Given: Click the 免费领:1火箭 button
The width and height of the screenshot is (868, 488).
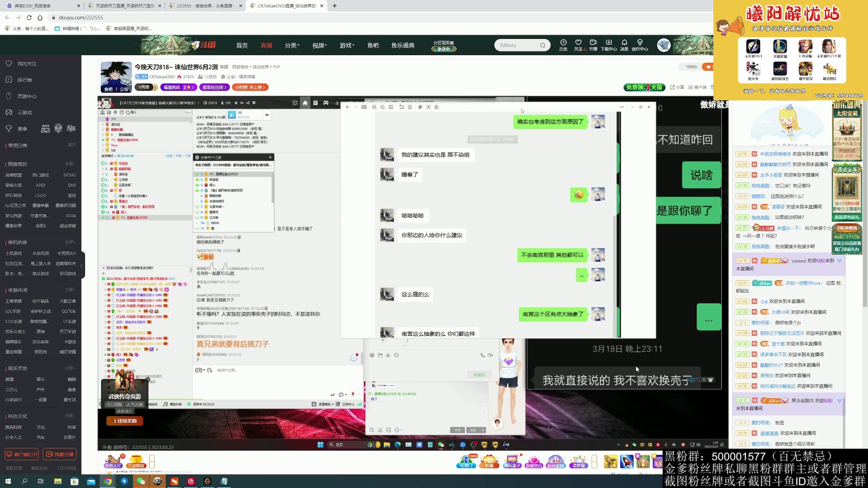Looking at the screenshot, I should click(644, 87).
